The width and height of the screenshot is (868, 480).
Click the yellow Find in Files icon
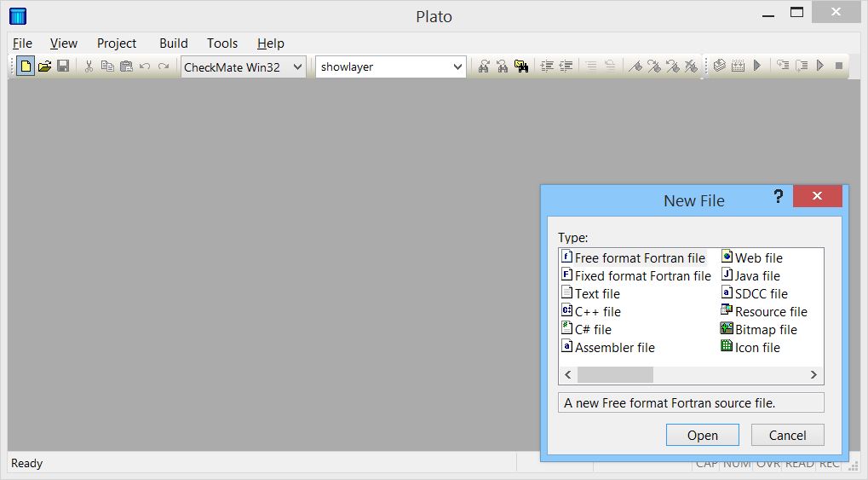pyautogui.click(x=521, y=67)
